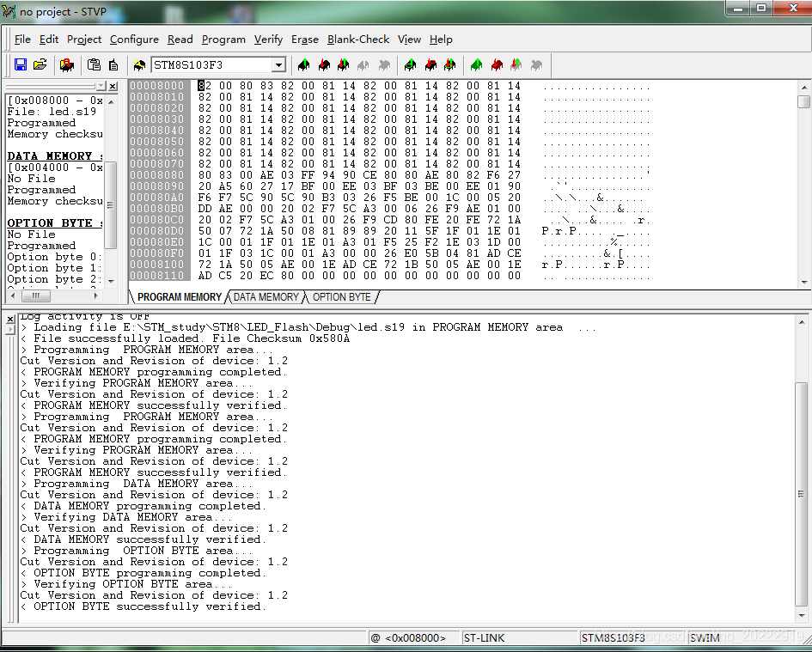Click the middle-group green Read chip icon
812x652 pixels.
(x=410, y=64)
